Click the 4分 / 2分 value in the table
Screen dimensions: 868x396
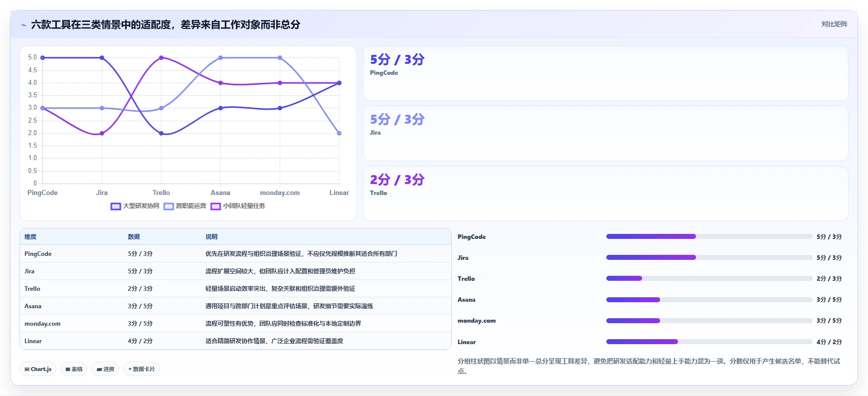(140, 341)
